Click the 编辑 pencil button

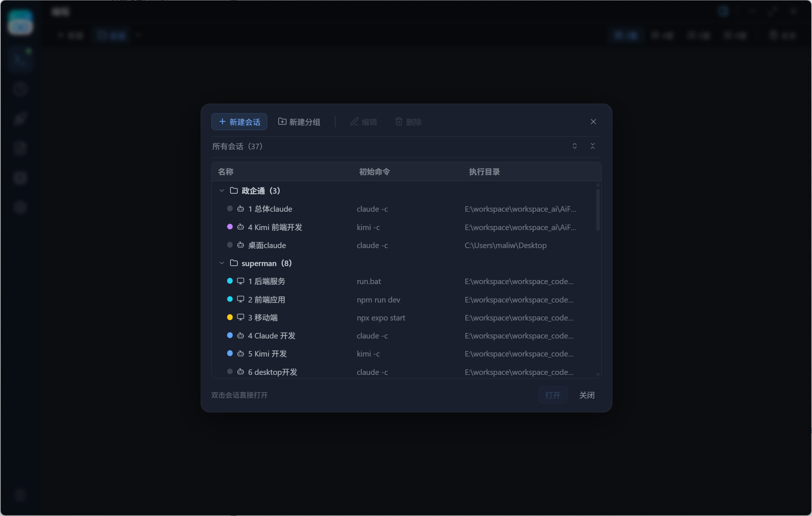click(364, 122)
